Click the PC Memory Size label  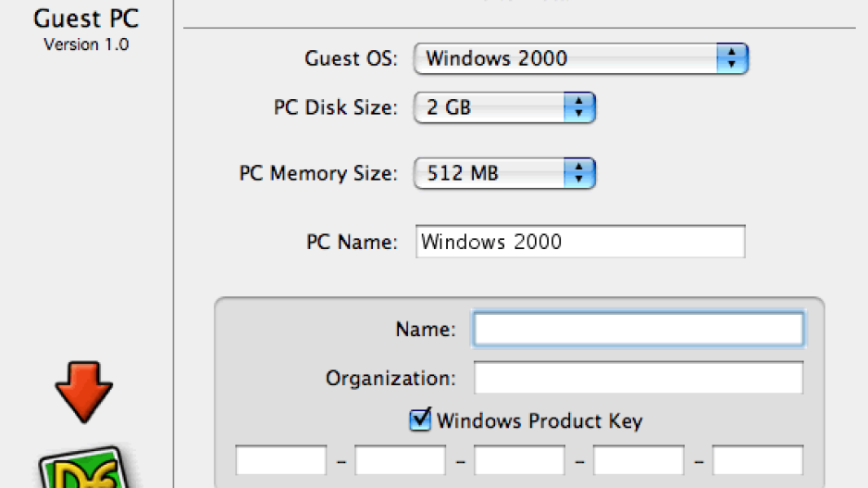tap(318, 173)
